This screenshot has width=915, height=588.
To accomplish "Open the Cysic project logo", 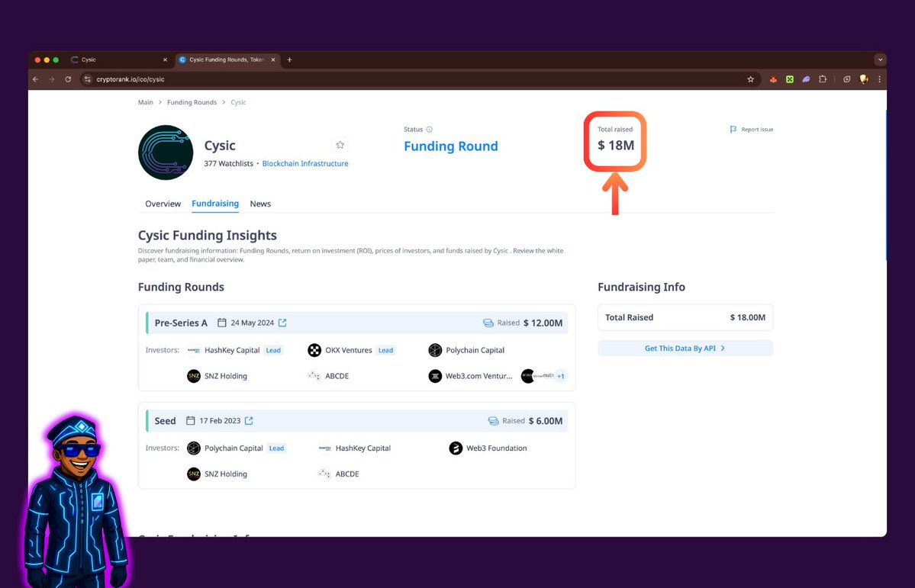I will 166,153.
